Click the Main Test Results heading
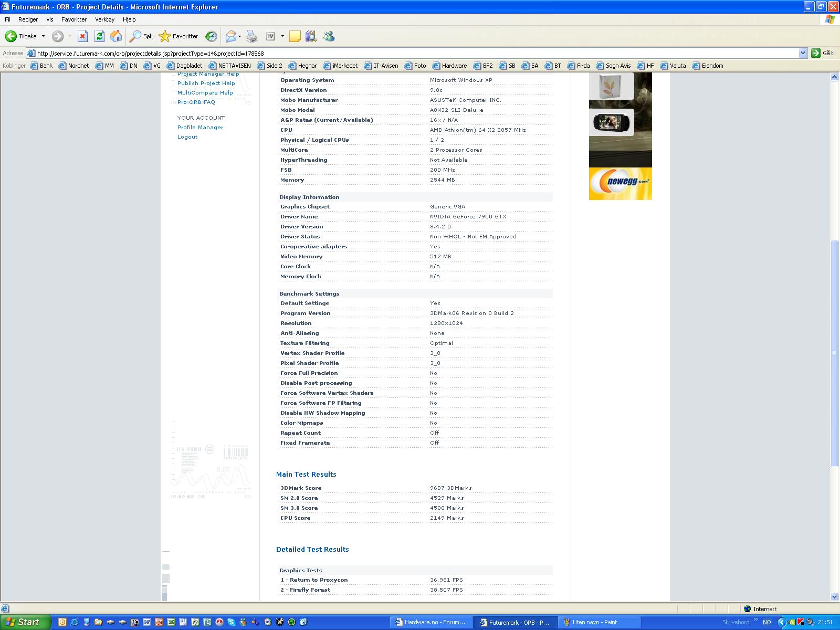Screen dimensions: 840x630 tap(306, 474)
